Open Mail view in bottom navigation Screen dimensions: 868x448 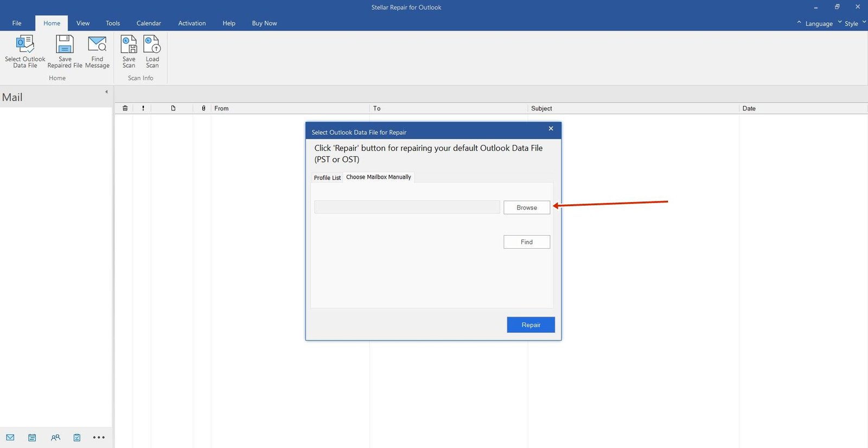click(10, 437)
